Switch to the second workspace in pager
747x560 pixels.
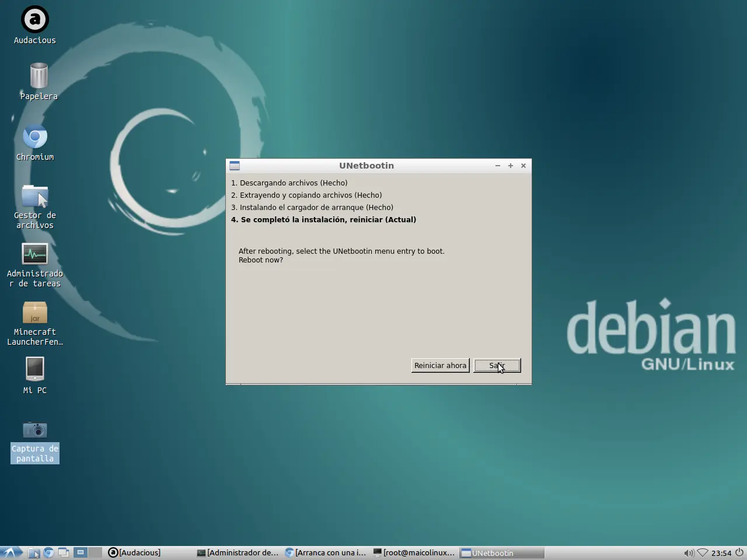pos(95,552)
